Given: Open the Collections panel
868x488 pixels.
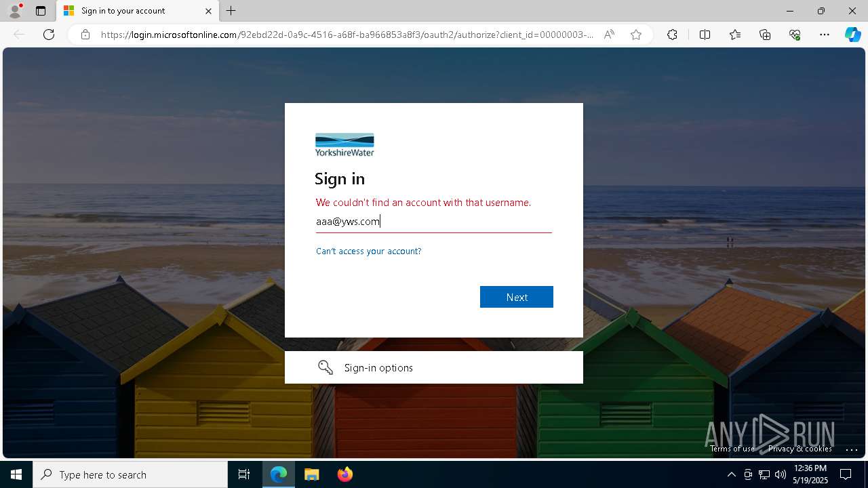Looking at the screenshot, I should (x=765, y=35).
